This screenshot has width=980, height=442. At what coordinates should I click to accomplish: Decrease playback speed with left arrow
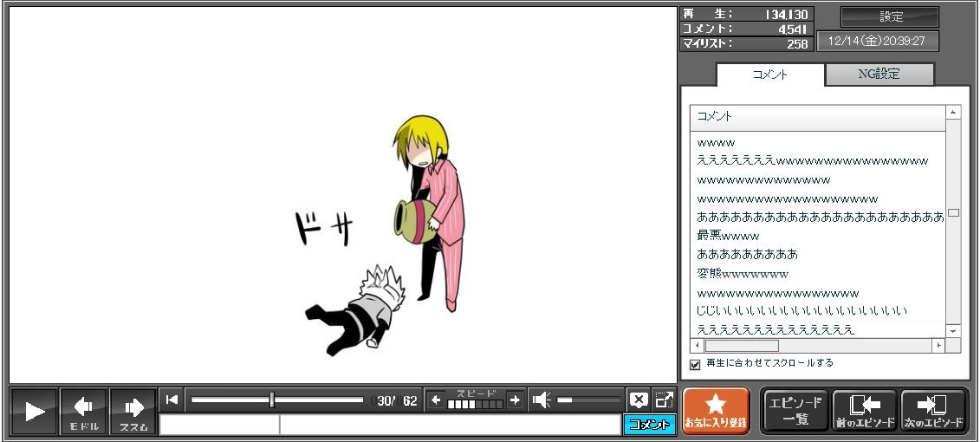point(436,400)
